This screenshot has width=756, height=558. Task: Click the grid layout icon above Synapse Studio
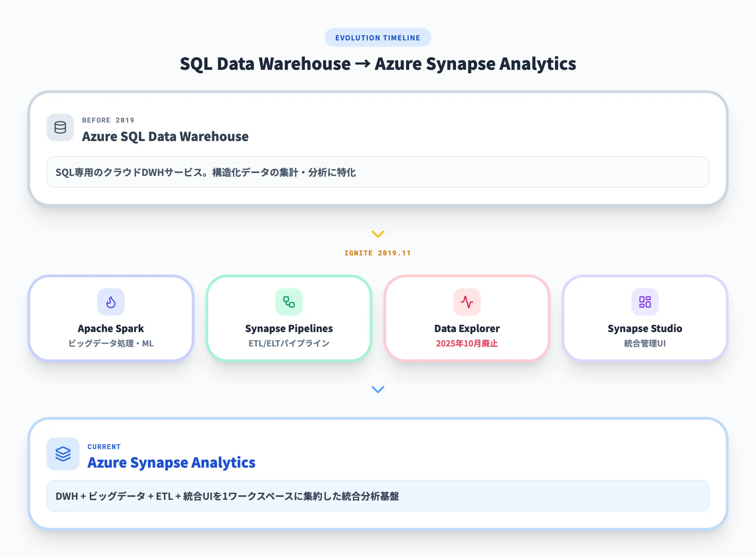[x=645, y=302]
